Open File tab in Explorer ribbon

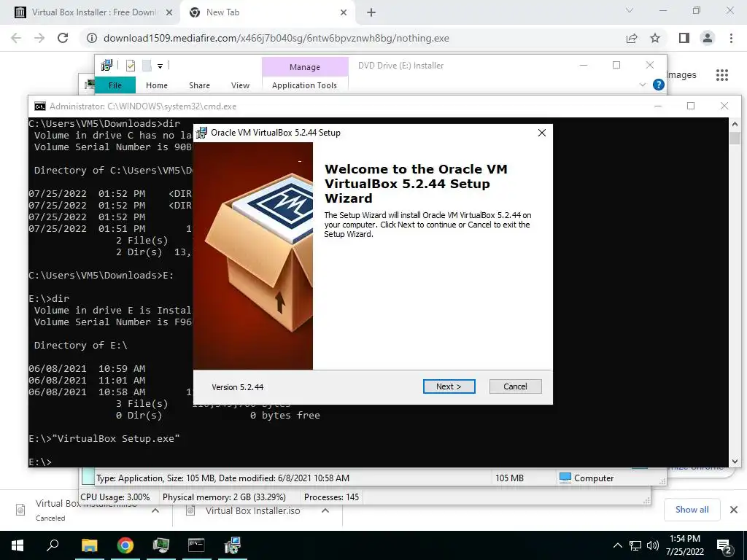pos(115,85)
